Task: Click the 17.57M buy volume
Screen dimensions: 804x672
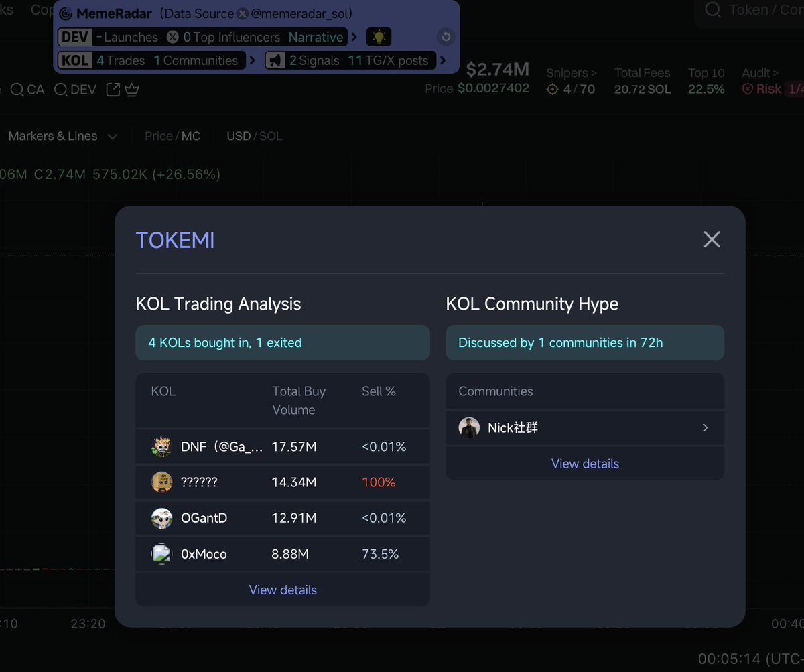Action: click(294, 446)
